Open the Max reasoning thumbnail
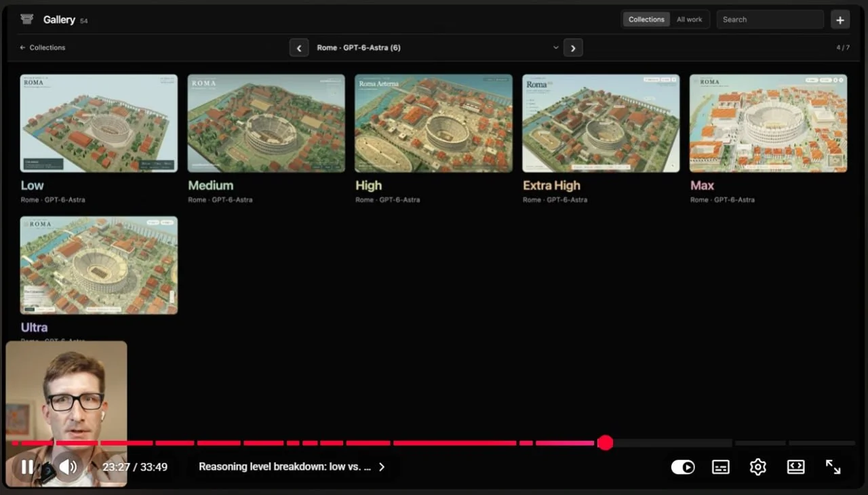Image resolution: width=868 pixels, height=495 pixels. tap(768, 123)
